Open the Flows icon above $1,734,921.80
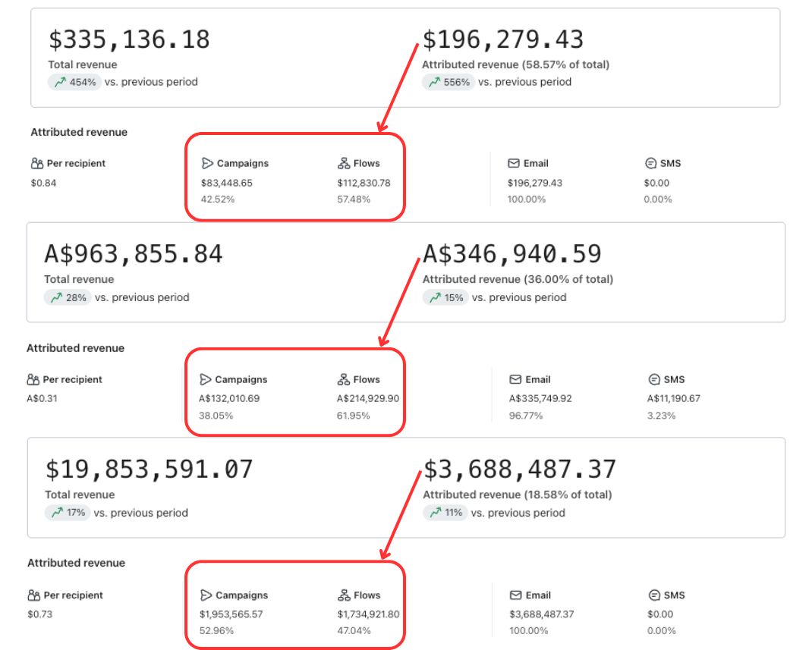Viewport: 812px width, 650px height. pos(344,595)
